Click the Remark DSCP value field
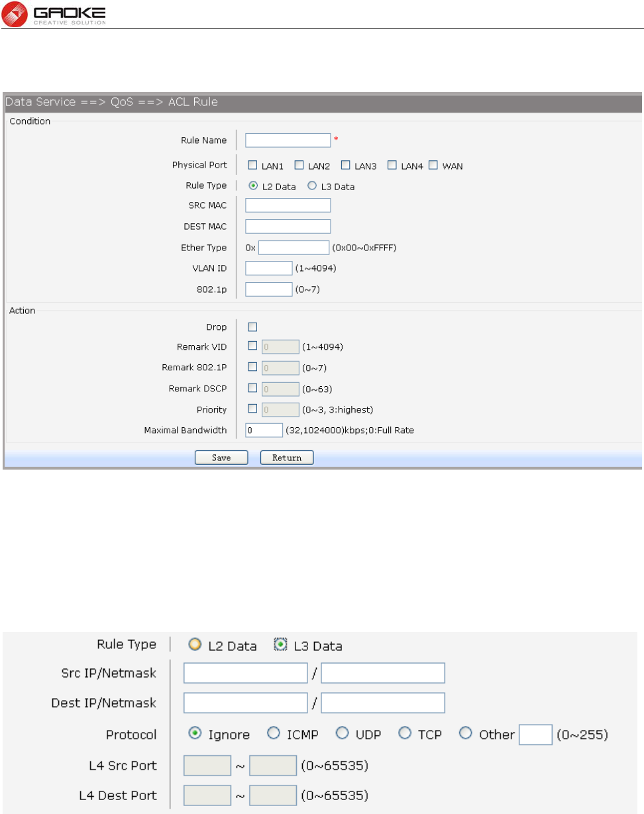644x814 pixels. (x=280, y=388)
